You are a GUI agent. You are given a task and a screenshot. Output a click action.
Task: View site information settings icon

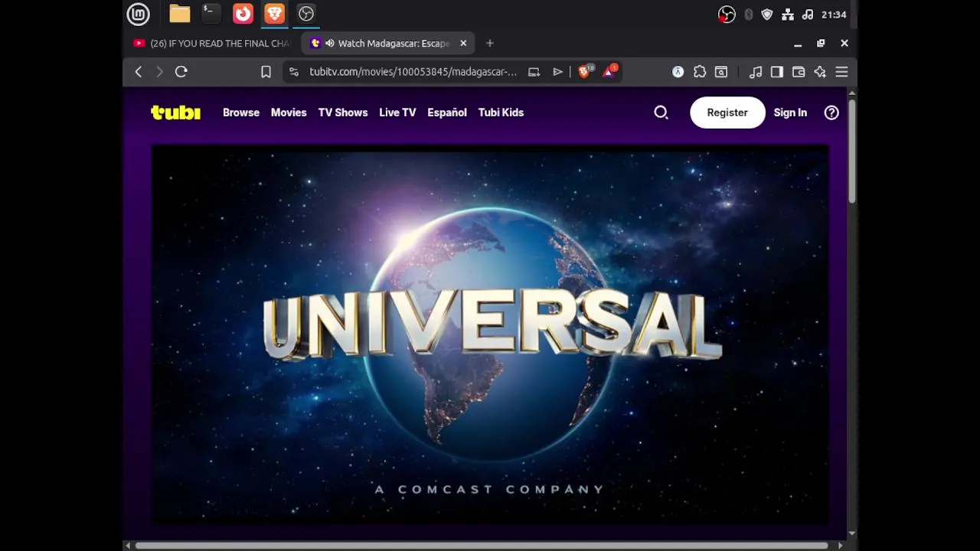[x=293, y=72]
